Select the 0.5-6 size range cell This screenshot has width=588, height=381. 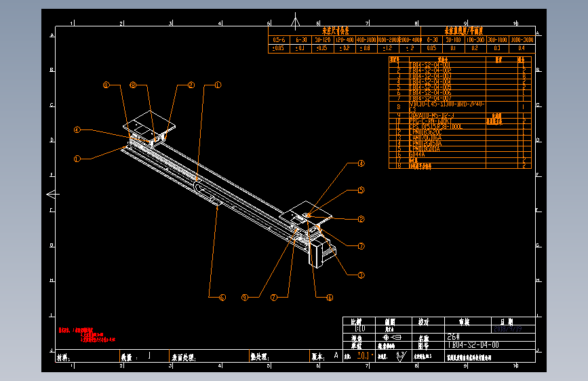tap(279, 40)
